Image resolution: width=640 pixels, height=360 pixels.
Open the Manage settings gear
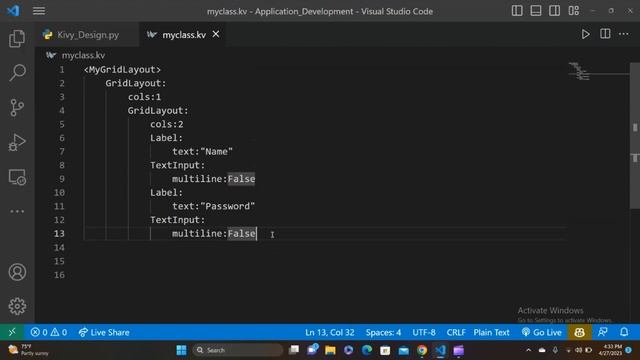17,306
